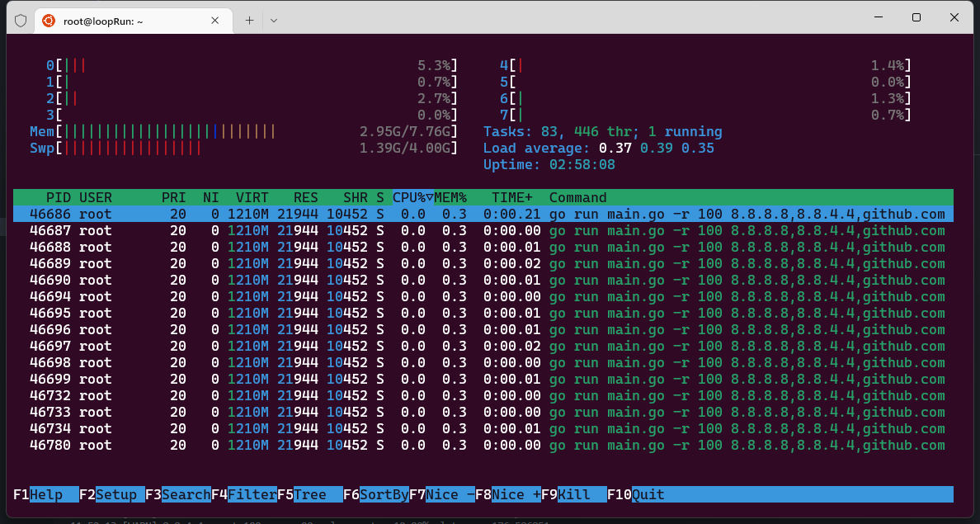Click F7 Nice - button
Image resolution: width=980 pixels, height=524 pixels.
(442, 494)
